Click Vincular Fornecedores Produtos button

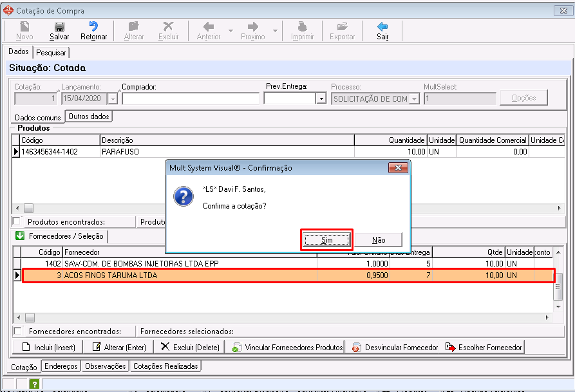point(285,347)
